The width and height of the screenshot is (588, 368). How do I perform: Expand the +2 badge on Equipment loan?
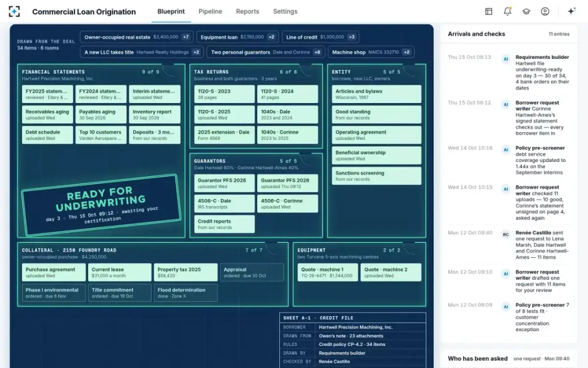(x=272, y=37)
